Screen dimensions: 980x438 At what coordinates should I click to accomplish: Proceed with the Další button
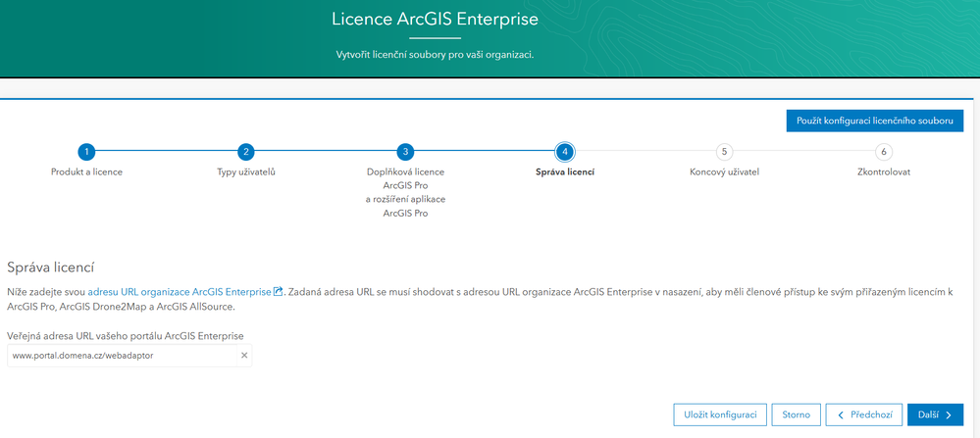936,414
